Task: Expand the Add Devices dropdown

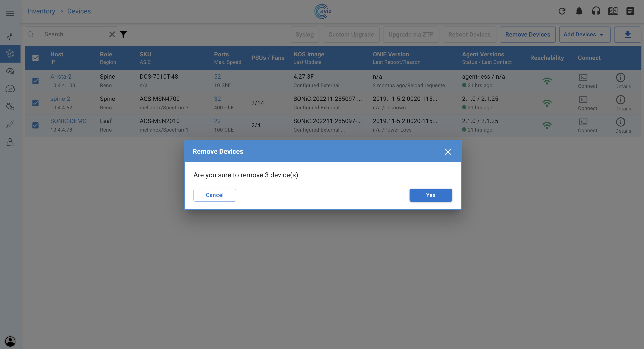Action: click(x=584, y=35)
